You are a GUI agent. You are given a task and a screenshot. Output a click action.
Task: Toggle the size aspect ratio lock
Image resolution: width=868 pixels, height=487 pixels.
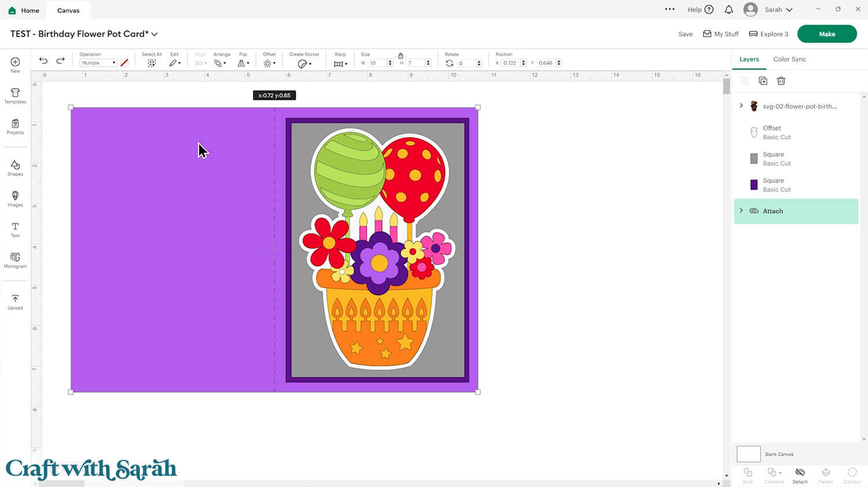pos(400,56)
